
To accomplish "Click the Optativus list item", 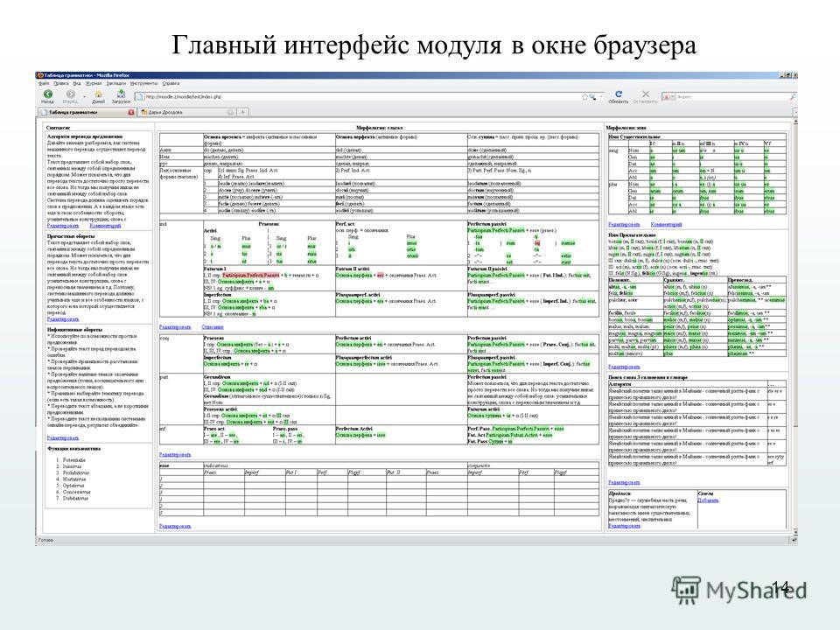I will 73,486.
